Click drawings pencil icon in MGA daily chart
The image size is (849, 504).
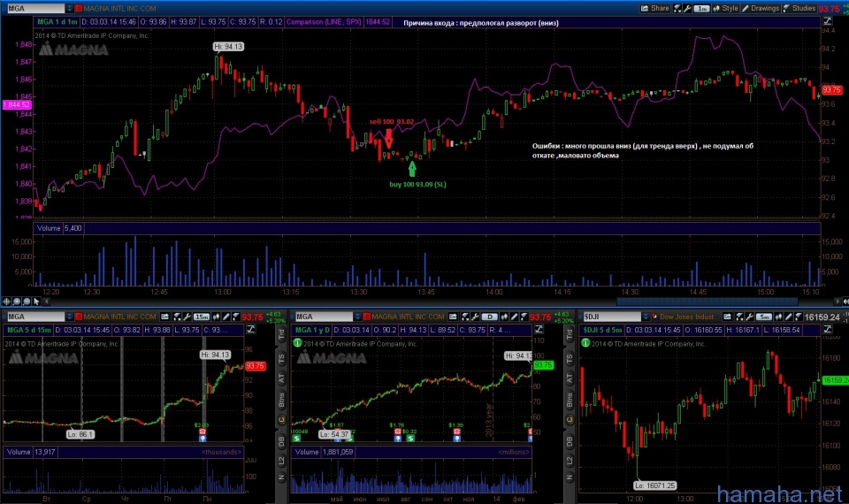pyautogui.click(x=514, y=317)
